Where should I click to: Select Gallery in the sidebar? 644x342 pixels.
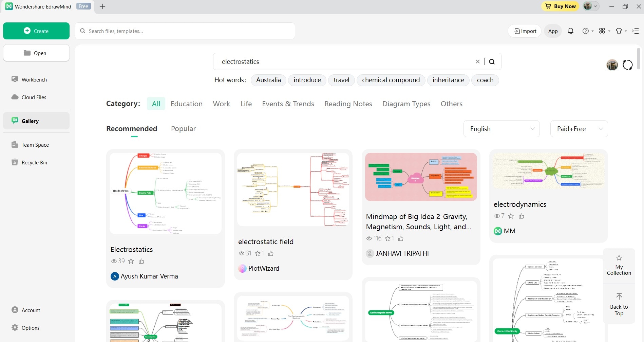point(36,121)
